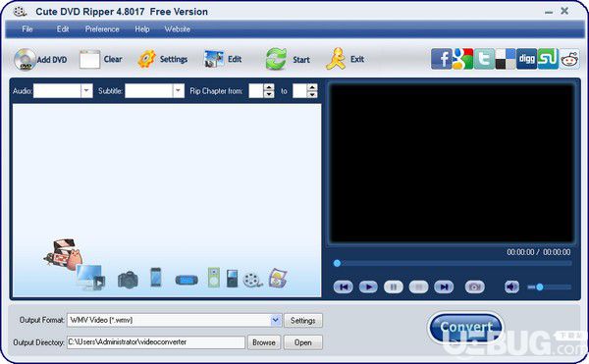Select the PSP handheld console icon
Viewport: 589px width, 364px height.
tap(187, 280)
